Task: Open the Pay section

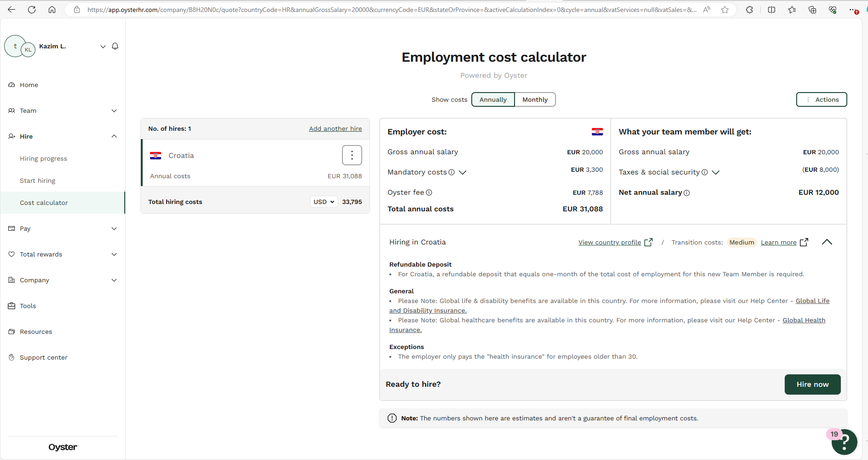Action: pos(25,228)
